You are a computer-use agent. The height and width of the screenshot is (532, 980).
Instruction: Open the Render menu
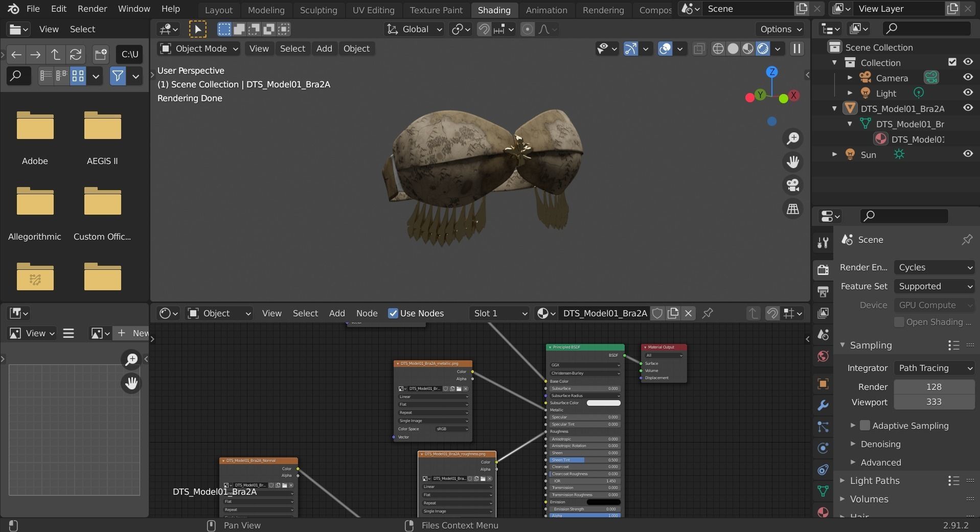(x=92, y=9)
